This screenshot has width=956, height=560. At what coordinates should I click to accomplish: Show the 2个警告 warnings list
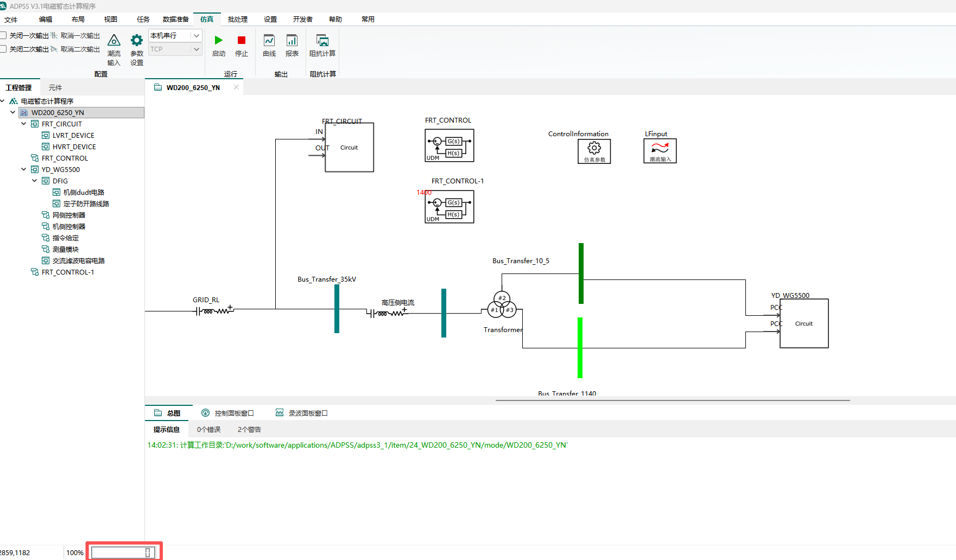(x=249, y=429)
